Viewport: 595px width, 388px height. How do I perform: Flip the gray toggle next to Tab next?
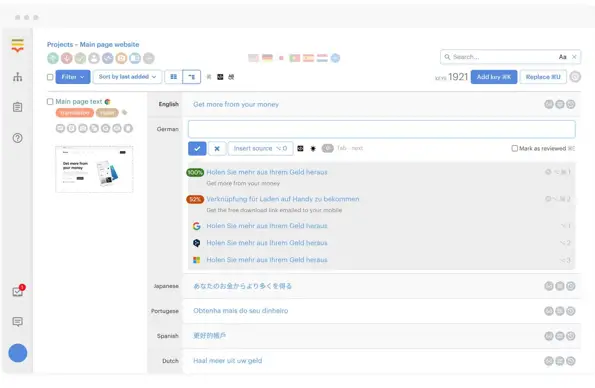click(x=327, y=148)
